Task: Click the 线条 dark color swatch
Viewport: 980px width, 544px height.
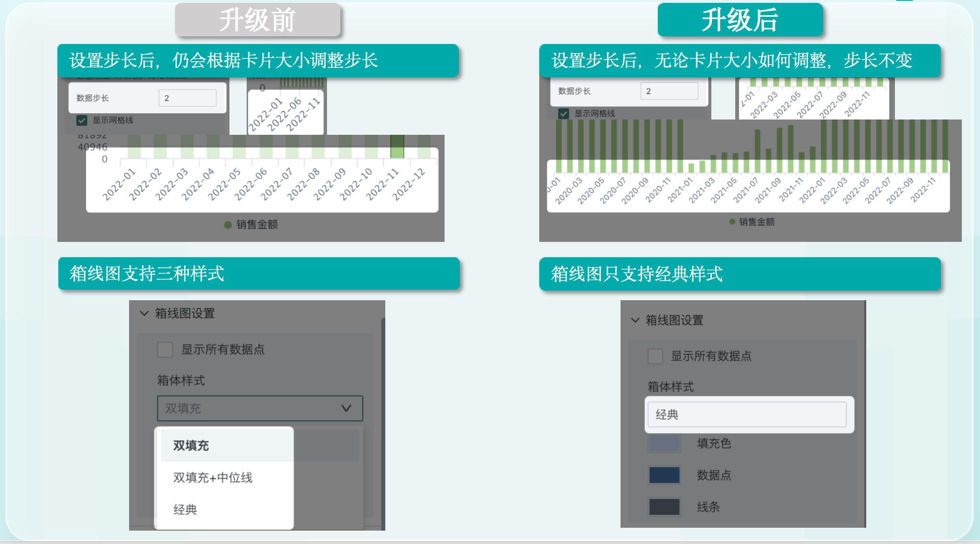Action: 664,507
